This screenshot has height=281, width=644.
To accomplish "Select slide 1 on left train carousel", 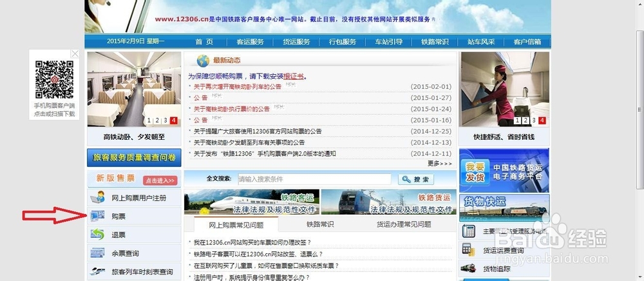I will click(149, 121).
